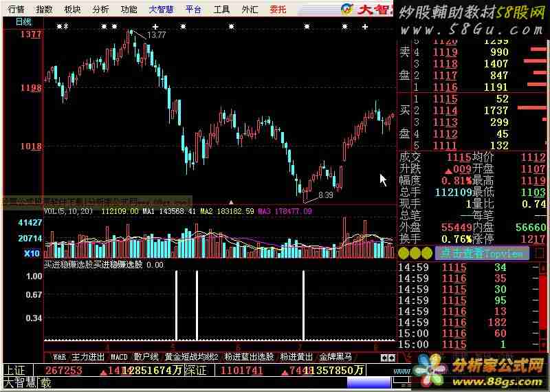The height and width of the screenshot is (392, 550).
Task: Click the MA2 183182.59 value
Action: 227,211
